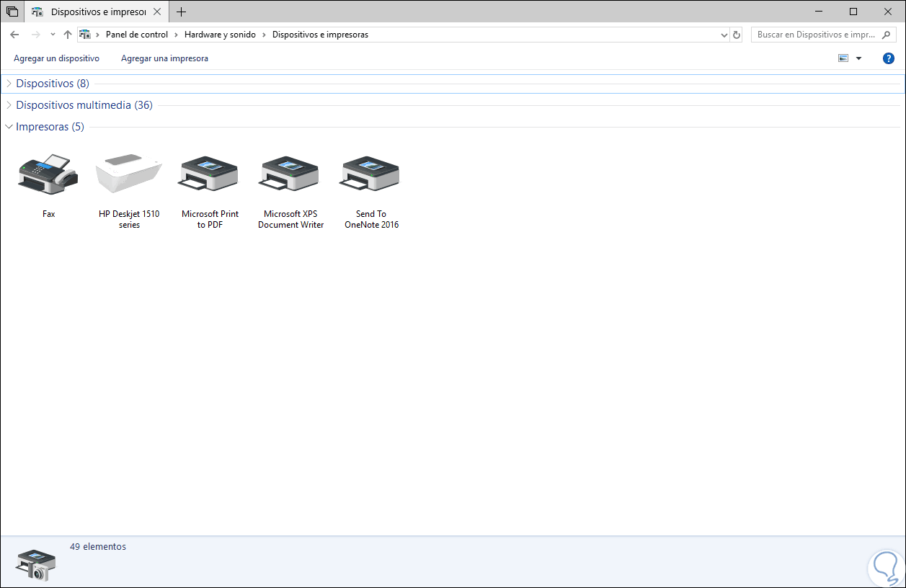
Task: Switch to the Dispositivos e impresoras tab
Action: tap(97, 12)
